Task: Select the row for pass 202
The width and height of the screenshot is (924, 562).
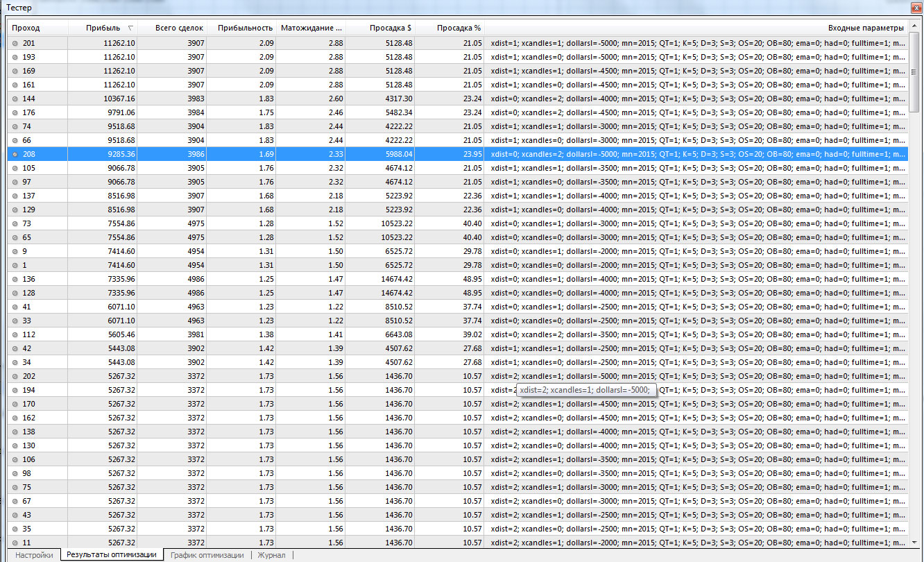Action: click(458, 376)
